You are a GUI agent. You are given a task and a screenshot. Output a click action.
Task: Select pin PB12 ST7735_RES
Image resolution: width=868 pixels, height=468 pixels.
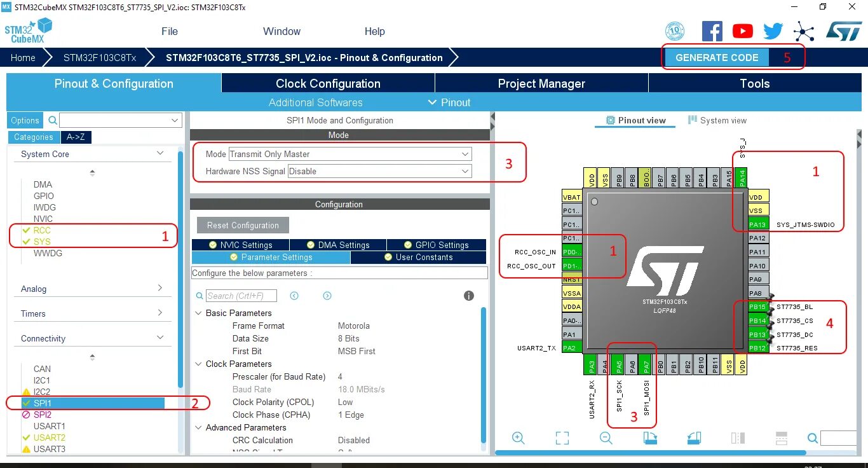pyautogui.click(x=757, y=348)
